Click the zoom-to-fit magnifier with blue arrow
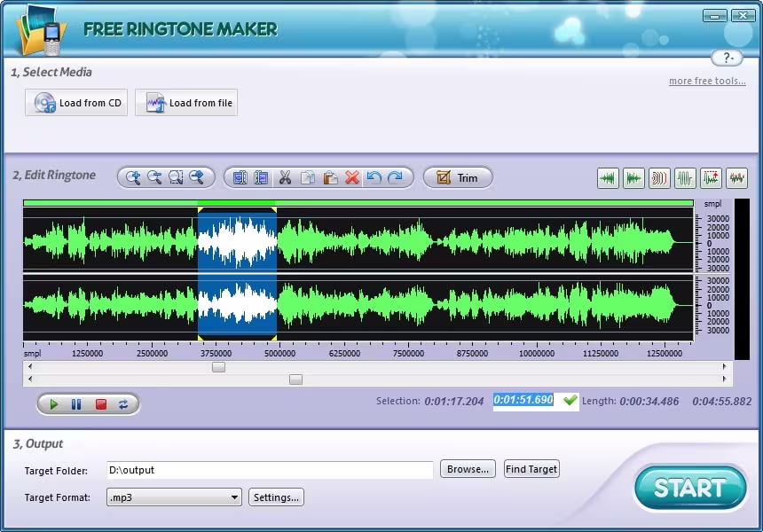Viewport: 763px width, 532px height. click(x=197, y=177)
